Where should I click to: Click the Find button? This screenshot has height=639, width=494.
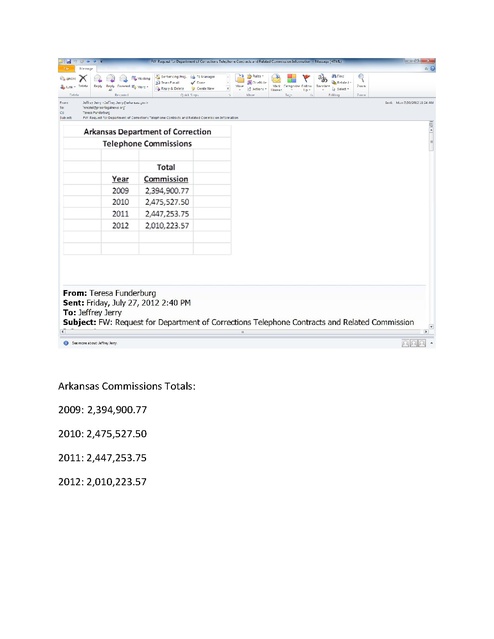click(x=338, y=76)
